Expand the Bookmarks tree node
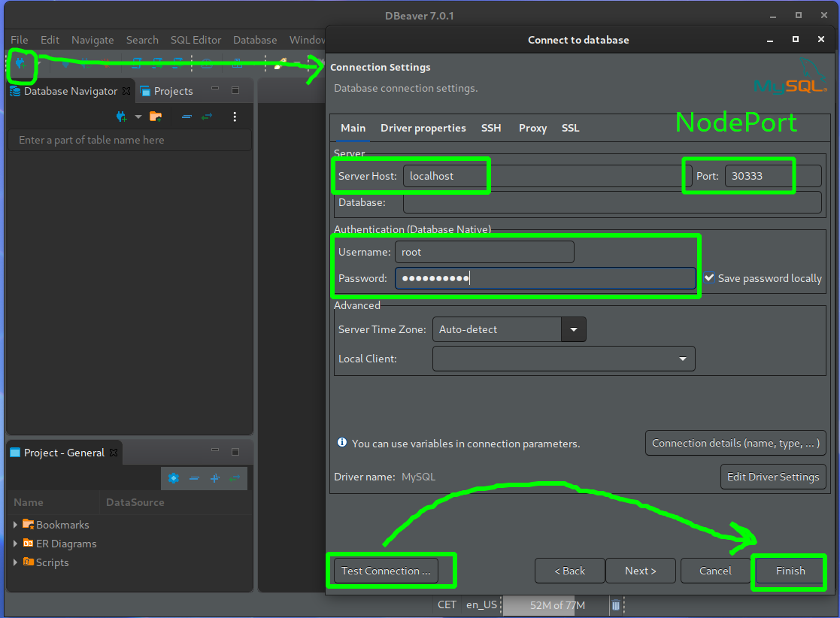840x618 pixels. pos(15,525)
